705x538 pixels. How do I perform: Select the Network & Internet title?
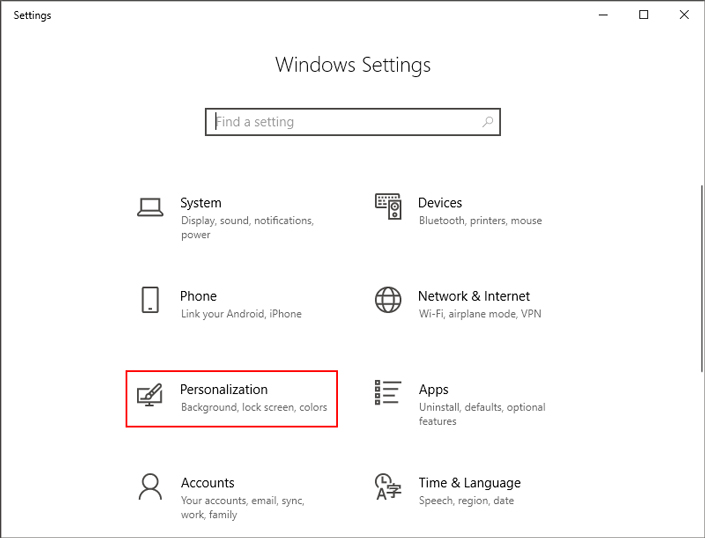click(x=474, y=296)
